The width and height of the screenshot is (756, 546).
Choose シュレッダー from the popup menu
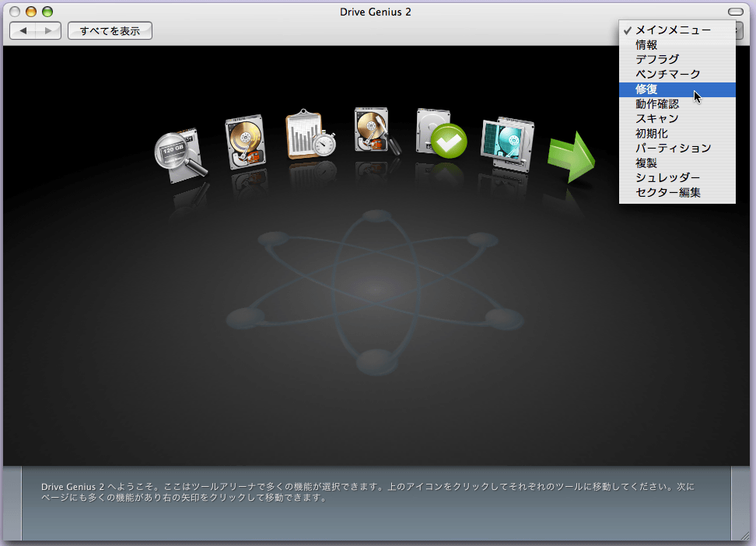tap(677, 177)
